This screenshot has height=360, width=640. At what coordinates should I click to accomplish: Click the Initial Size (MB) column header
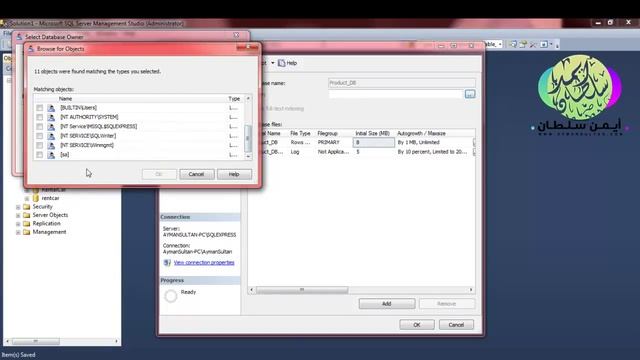pos(372,133)
